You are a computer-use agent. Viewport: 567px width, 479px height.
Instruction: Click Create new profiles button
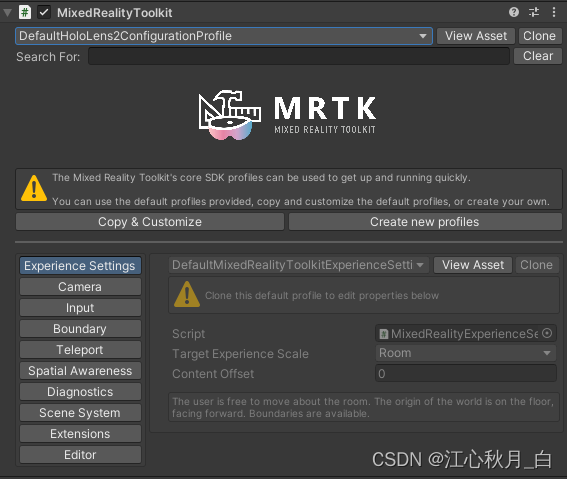[x=425, y=222]
